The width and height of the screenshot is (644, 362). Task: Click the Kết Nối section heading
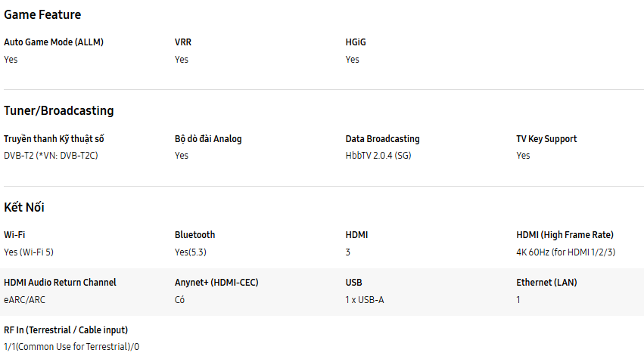click(24, 207)
